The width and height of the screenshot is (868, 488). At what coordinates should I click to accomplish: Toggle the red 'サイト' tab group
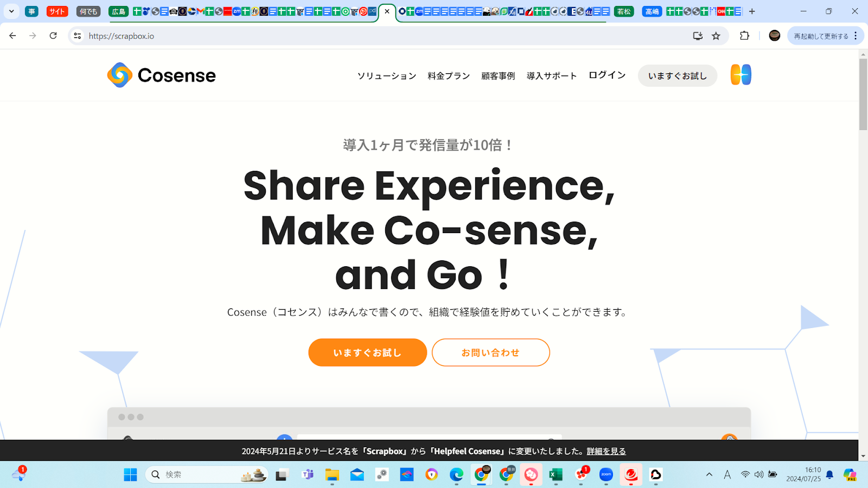[57, 11]
